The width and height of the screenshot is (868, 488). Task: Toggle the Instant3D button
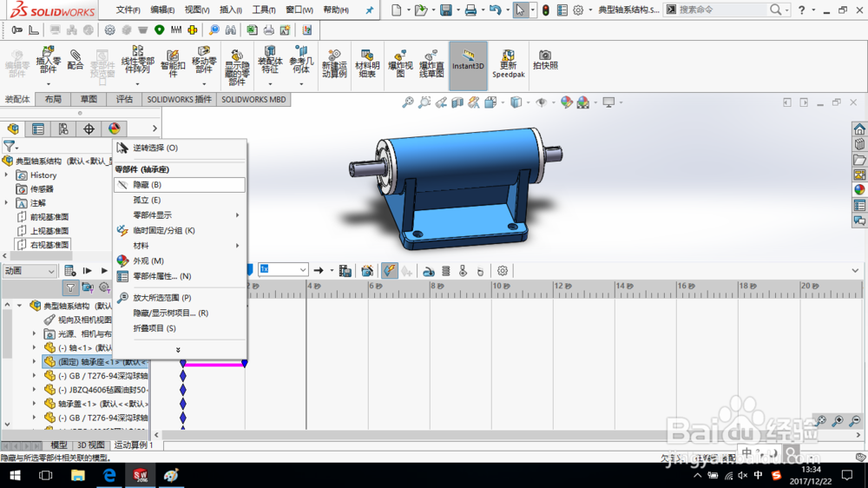(x=469, y=65)
